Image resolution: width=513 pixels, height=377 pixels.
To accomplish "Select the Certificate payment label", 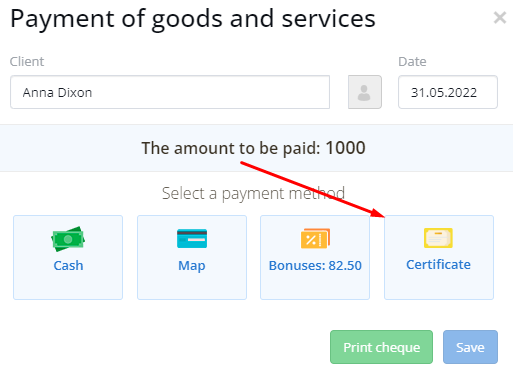I will [438, 264].
